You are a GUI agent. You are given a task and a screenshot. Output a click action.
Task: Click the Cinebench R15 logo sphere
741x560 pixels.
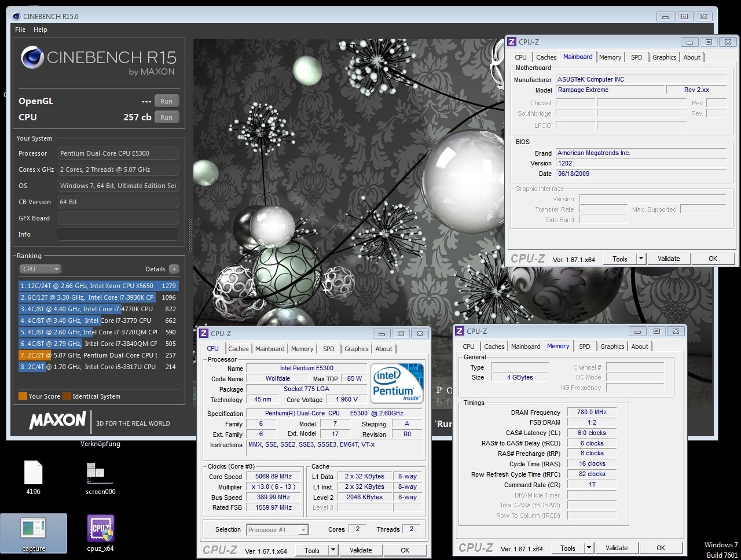pos(32,57)
